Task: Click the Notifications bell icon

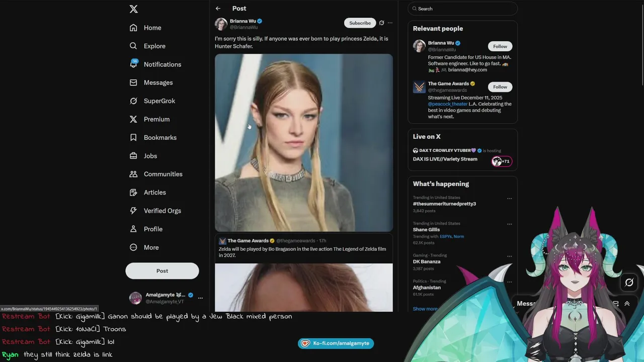Action: coord(133,64)
